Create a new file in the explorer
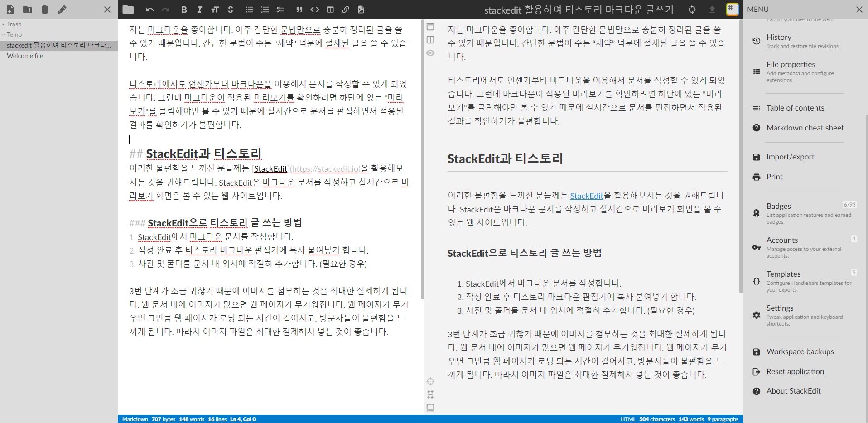The width and height of the screenshot is (868, 423). 10,10
